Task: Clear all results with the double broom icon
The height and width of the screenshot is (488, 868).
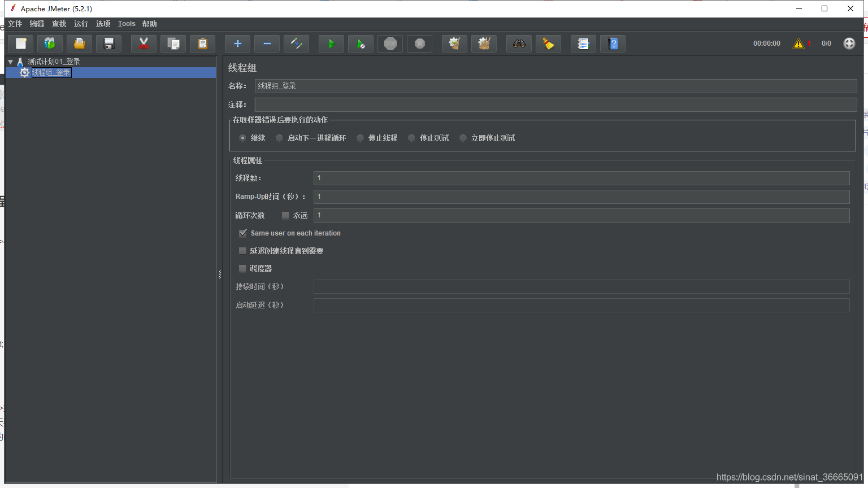Action: [484, 43]
